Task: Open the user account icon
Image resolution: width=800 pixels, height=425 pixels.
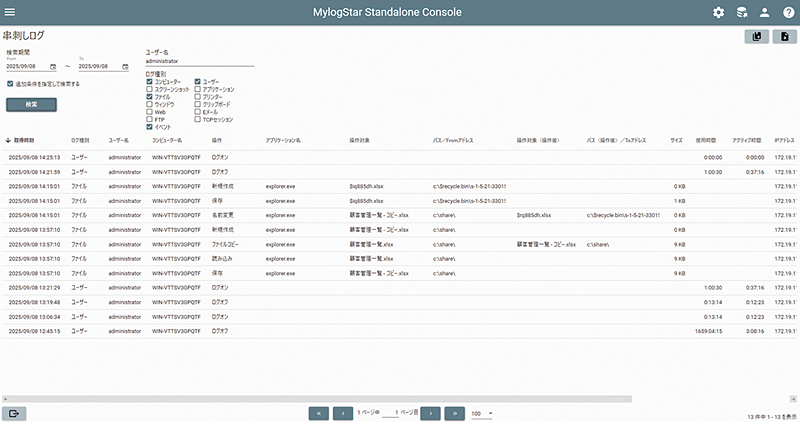Action: point(765,12)
